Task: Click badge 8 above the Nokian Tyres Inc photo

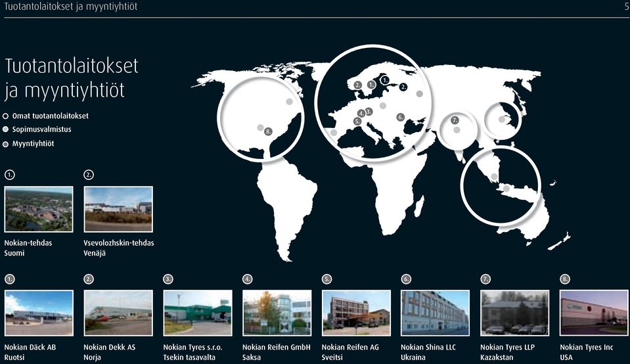Action: pyautogui.click(x=565, y=279)
